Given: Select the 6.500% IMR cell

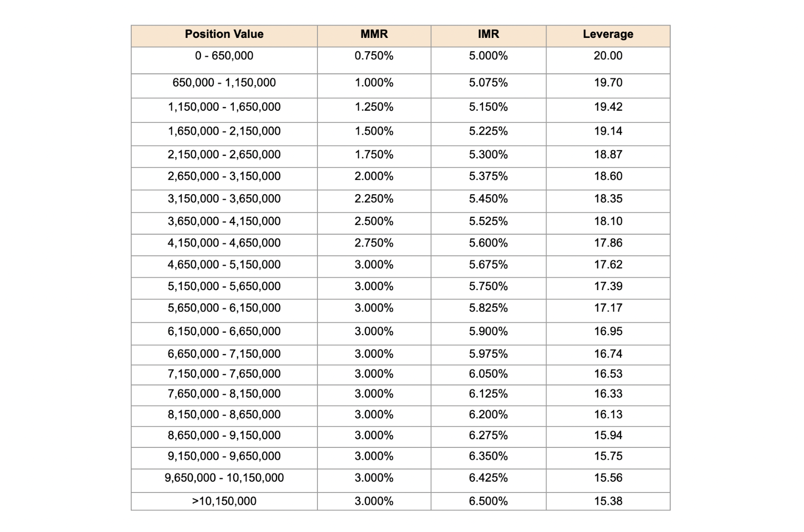Looking at the screenshot, I should point(488,501).
